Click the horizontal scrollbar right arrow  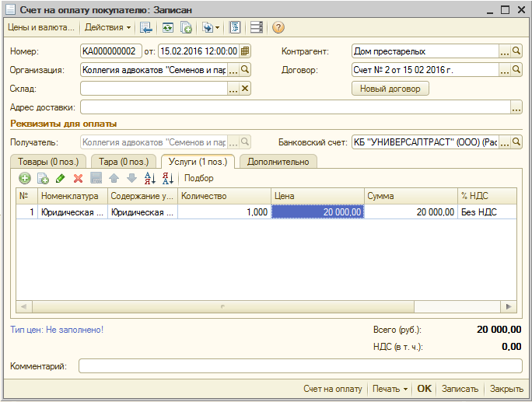(509, 306)
